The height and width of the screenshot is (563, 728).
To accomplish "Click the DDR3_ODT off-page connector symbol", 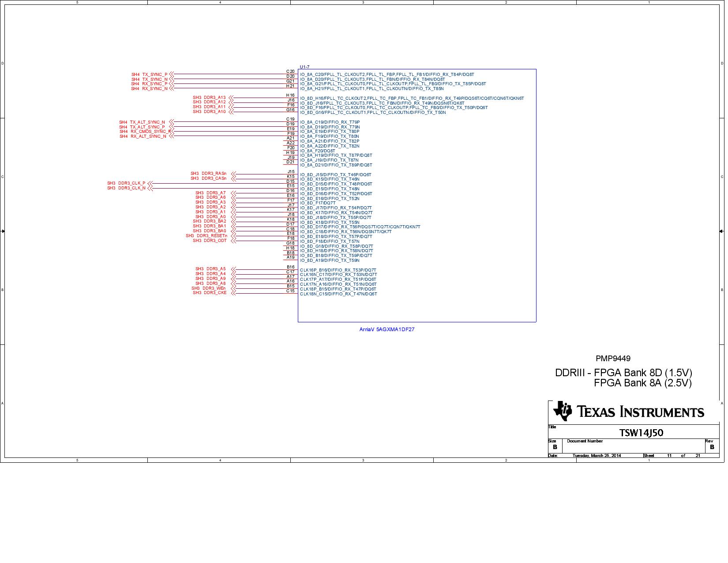I will (233, 241).
